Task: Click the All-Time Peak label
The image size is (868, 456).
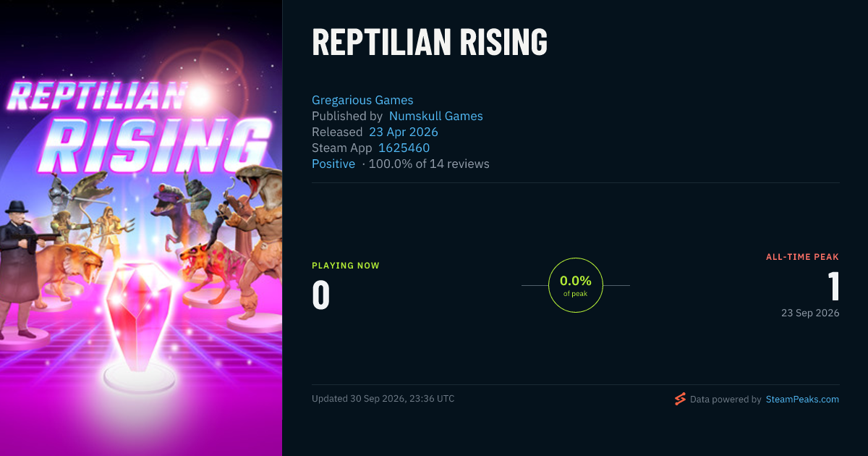Action: (x=803, y=257)
